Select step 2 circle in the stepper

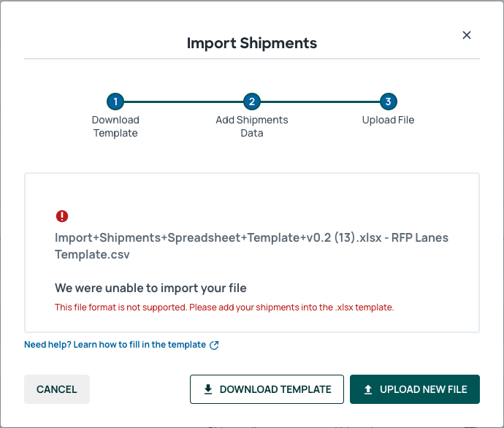pyautogui.click(x=252, y=102)
